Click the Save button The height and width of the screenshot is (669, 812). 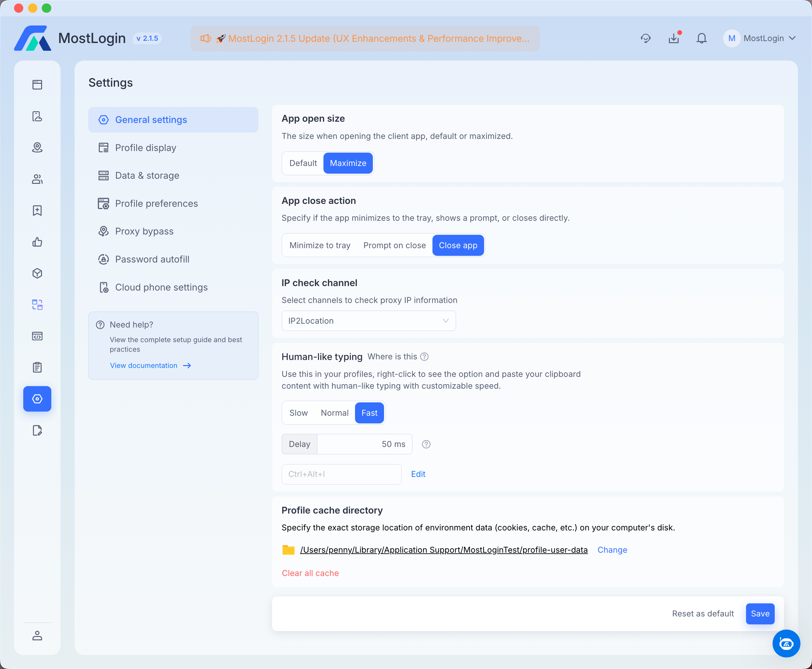click(760, 614)
